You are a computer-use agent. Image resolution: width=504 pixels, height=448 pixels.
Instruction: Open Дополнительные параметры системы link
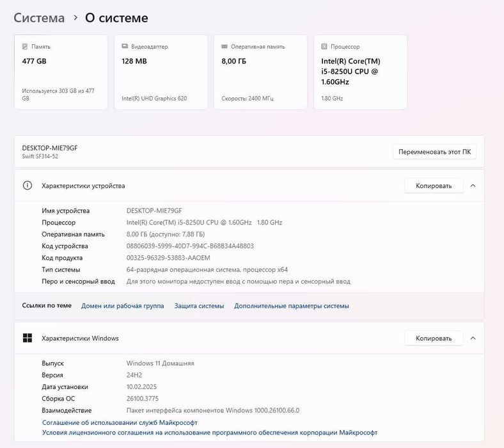[291, 306]
